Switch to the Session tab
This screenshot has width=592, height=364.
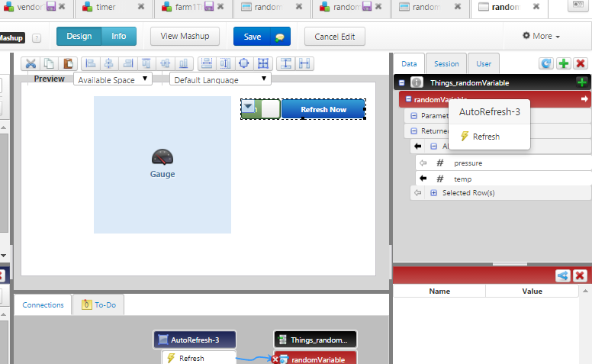446,64
